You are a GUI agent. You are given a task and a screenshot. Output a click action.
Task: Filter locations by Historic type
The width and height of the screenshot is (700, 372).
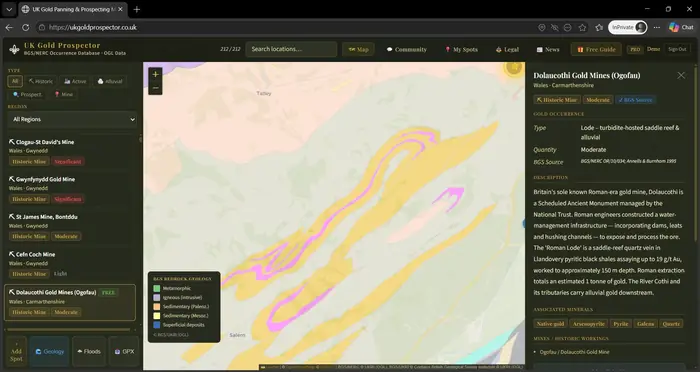(41, 81)
